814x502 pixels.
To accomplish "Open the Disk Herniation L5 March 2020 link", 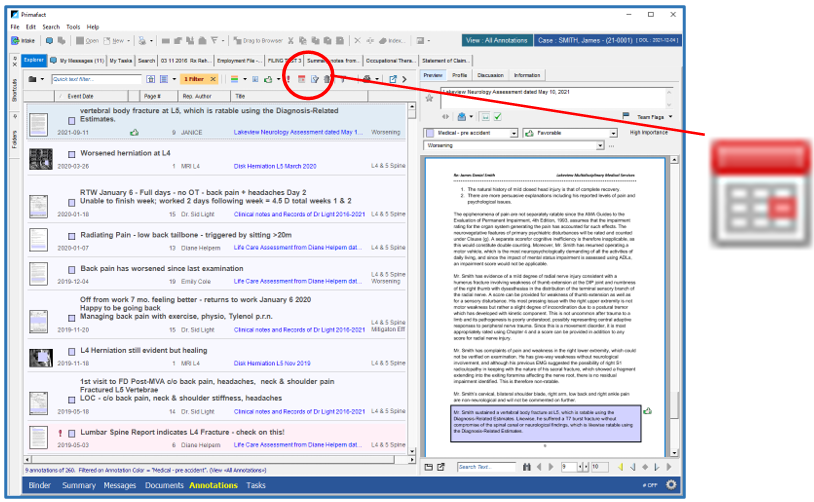I will coord(275,166).
